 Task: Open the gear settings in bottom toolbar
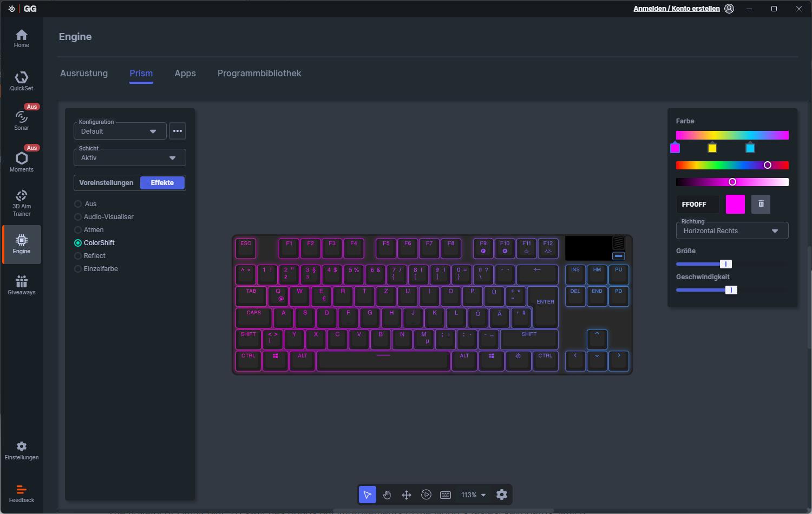coord(502,495)
